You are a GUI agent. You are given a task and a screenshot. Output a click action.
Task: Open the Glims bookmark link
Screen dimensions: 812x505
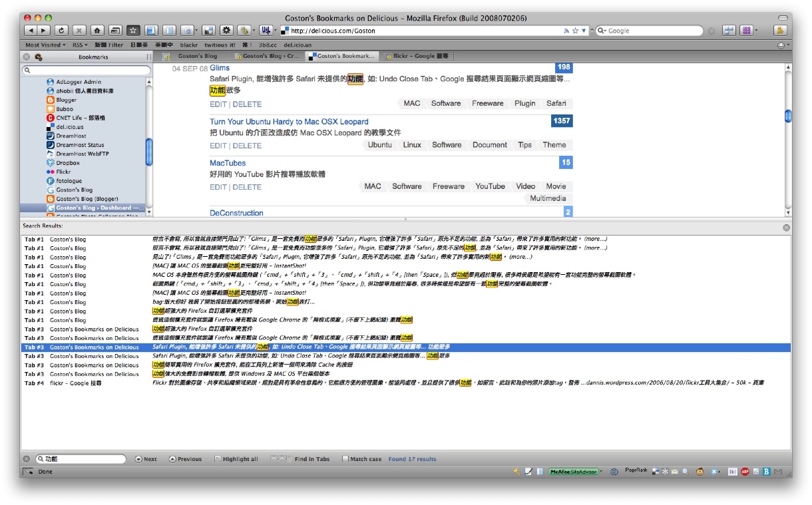(x=220, y=68)
